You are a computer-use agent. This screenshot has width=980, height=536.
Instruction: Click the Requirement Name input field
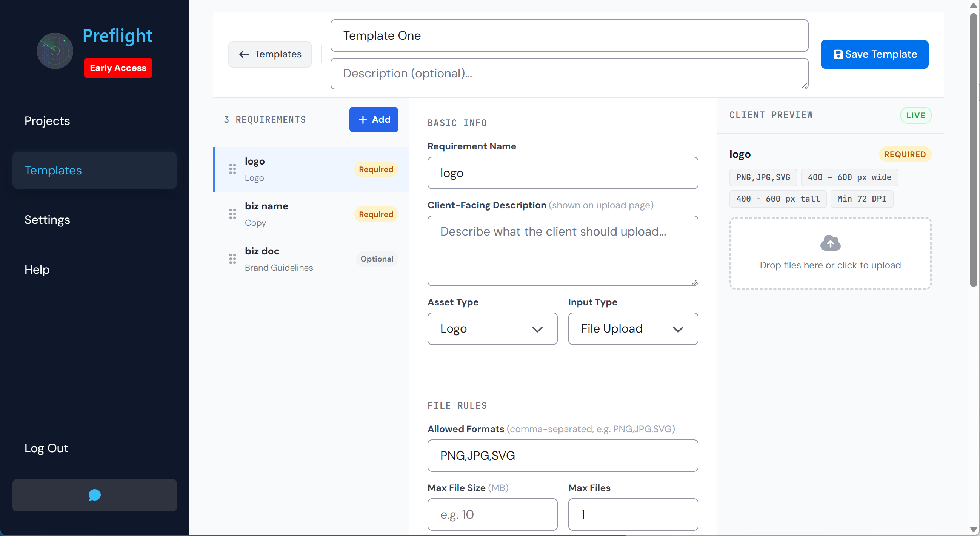coord(563,173)
